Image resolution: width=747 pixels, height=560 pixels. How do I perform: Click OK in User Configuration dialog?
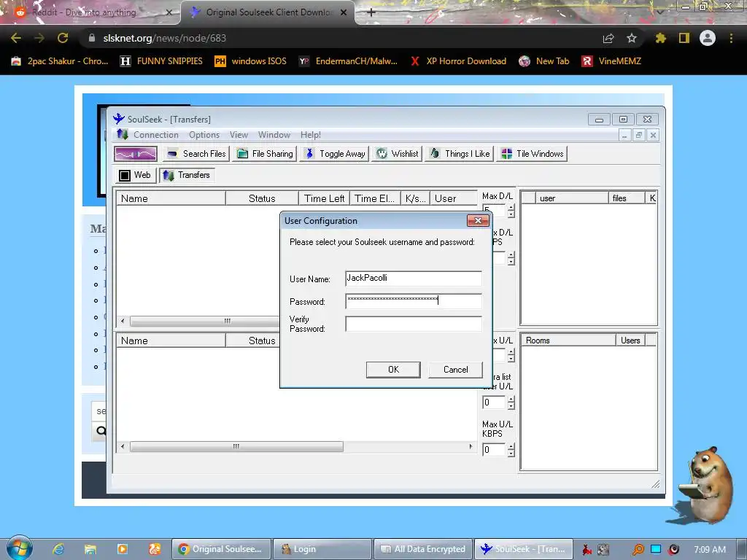point(393,370)
